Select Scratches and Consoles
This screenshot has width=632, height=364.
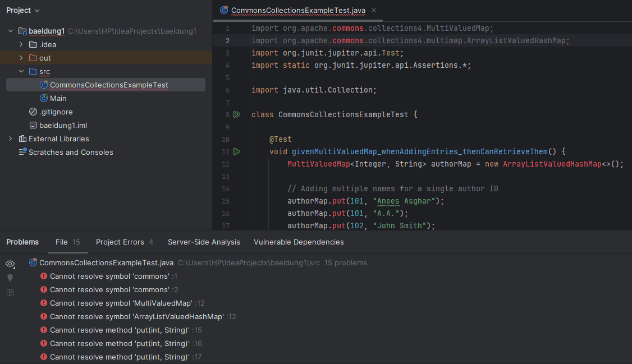71,152
